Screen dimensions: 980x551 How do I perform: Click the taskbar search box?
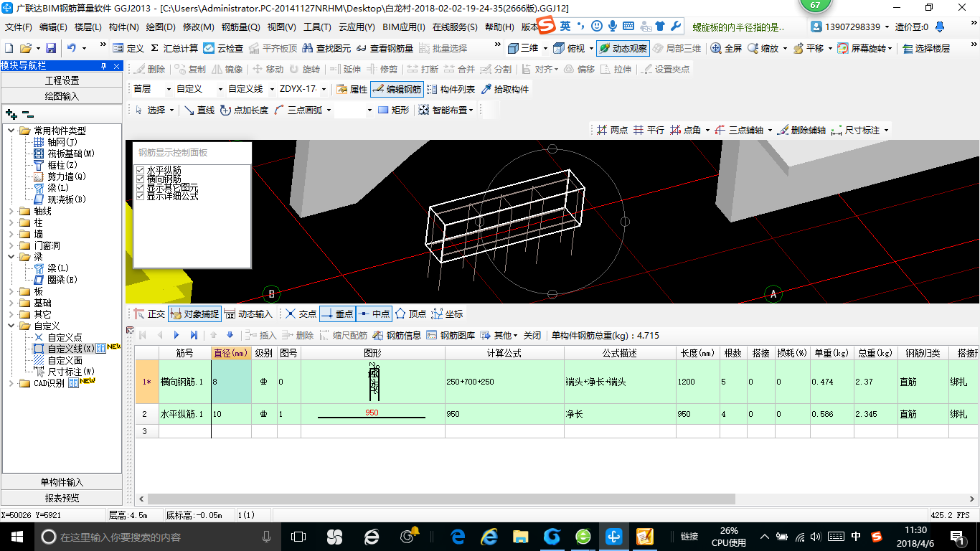pos(156,537)
